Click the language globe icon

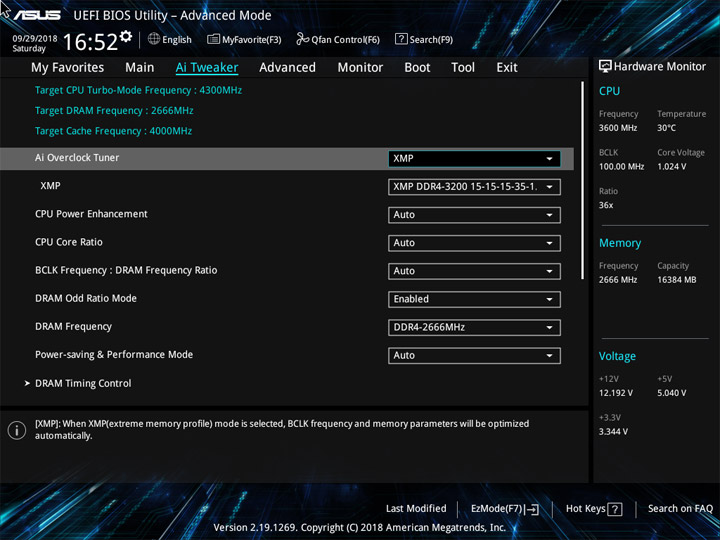pos(154,39)
